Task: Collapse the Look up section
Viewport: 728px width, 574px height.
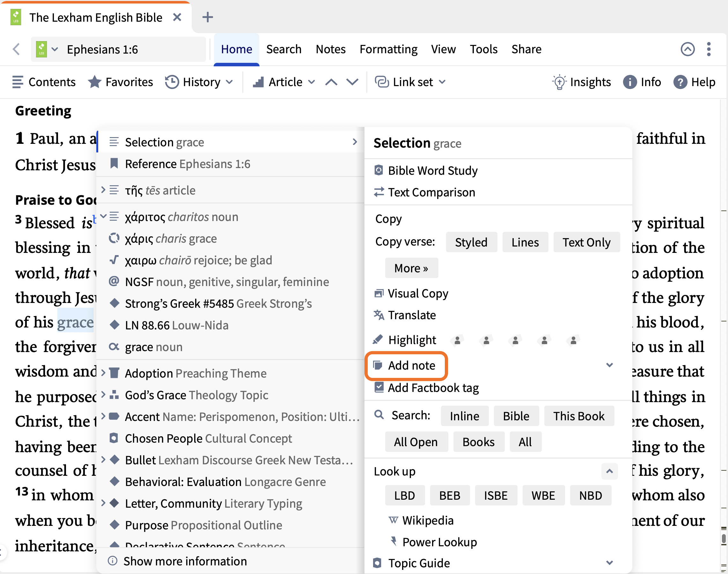Action: click(x=609, y=471)
